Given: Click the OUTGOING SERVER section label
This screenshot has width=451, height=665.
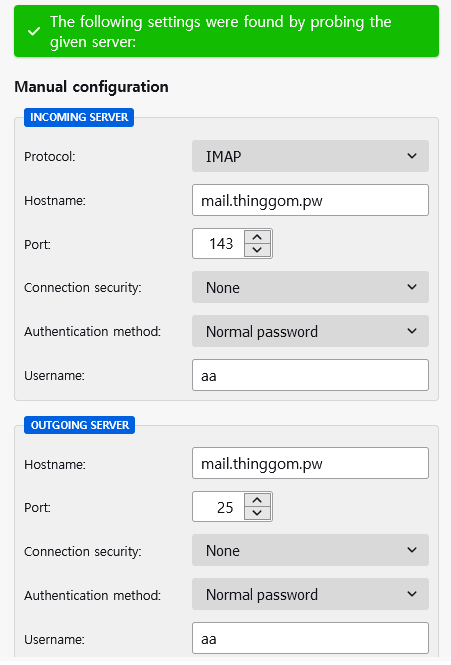Looking at the screenshot, I should (x=79, y=425).
